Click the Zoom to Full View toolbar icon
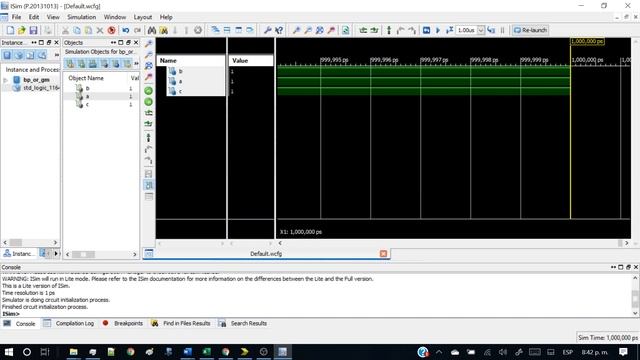This screenshot has height=360, width=640. click(320, 30)
